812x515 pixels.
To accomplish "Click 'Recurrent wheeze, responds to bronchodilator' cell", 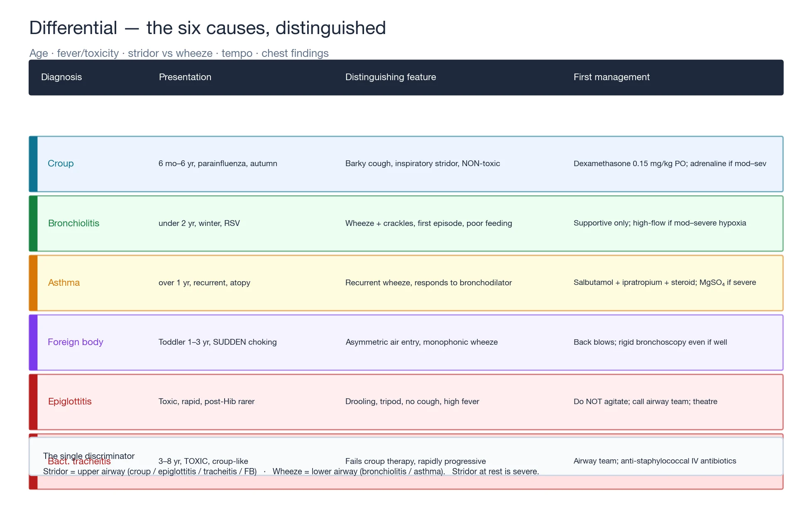I will pyautogui.click(x=428, y=283).
